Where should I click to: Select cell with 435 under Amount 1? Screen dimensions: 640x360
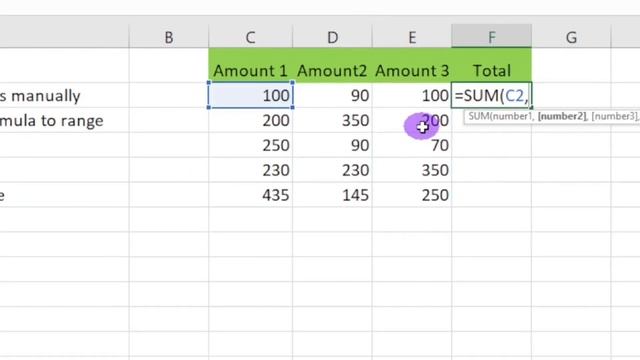pyautogui.click(x=250, y=195)
